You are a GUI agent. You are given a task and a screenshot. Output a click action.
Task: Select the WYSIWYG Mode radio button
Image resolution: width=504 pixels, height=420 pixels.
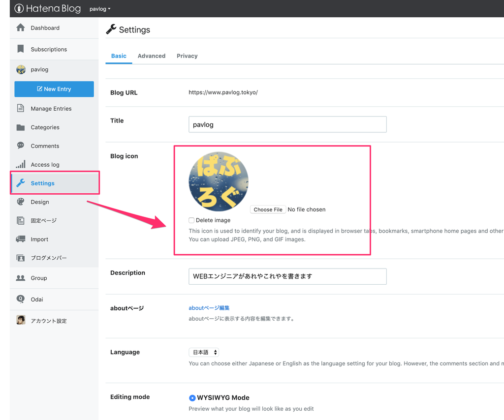coord(192,398)
